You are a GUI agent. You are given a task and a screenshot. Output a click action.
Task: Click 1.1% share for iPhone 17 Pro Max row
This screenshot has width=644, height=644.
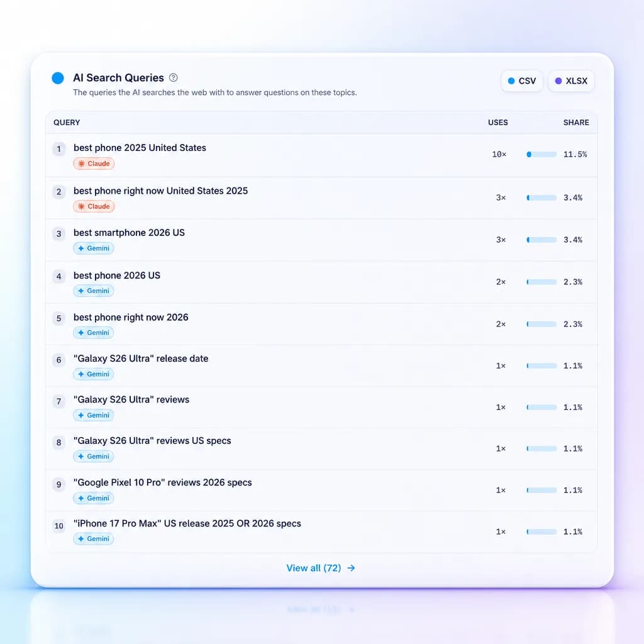coord(572,531)
